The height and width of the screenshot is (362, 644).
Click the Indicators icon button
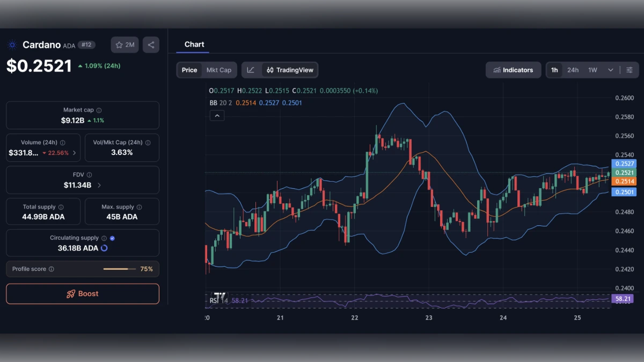tap(496, 70)
